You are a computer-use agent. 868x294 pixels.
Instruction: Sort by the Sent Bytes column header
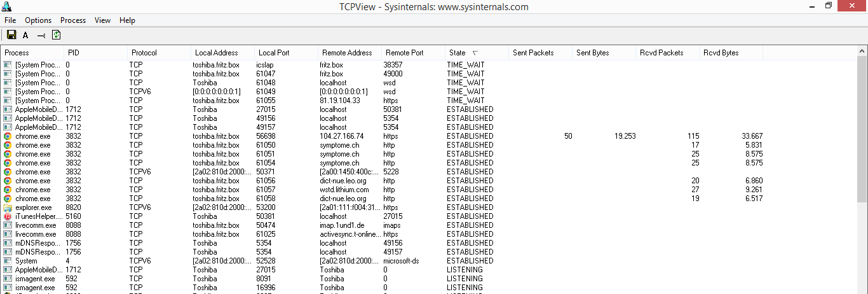click(x=592, y=53)
